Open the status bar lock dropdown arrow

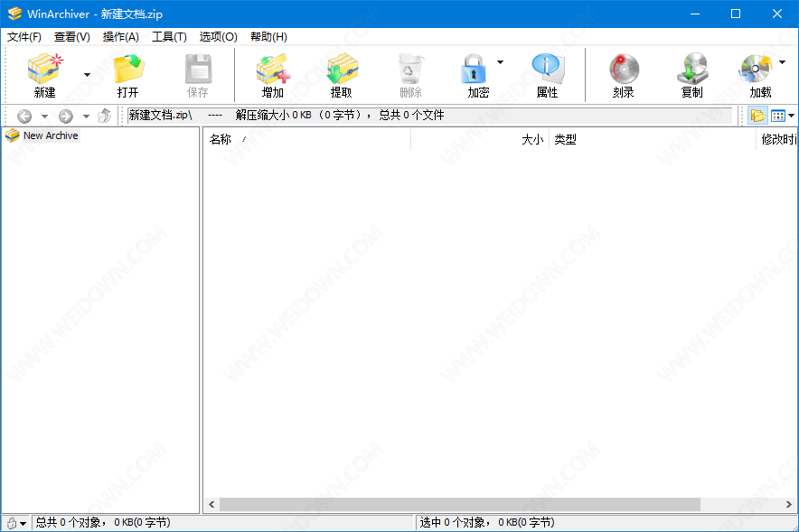(23, 524)
